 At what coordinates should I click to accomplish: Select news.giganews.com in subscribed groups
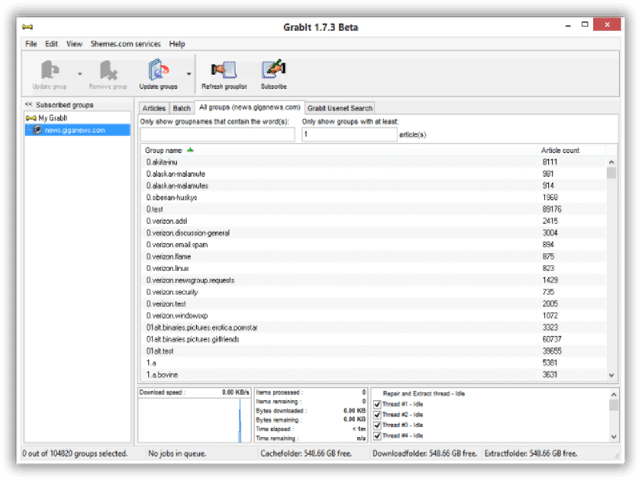coord(75,130)
